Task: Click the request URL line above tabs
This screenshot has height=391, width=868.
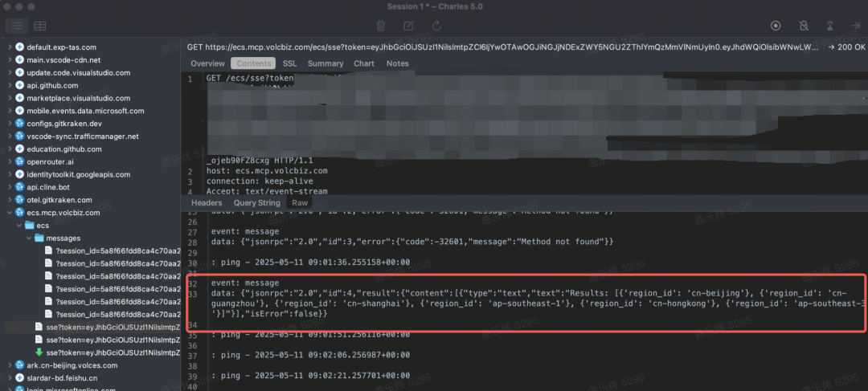Action: (503, 47)
